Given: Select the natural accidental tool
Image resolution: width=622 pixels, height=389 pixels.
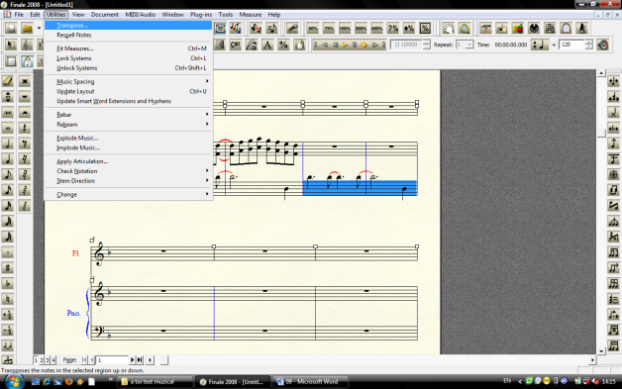Looking at the screenshot, I should [8, 299].
